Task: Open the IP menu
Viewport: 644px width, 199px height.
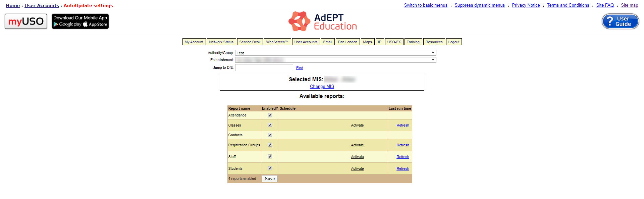Action: click(x=380, y=42)
